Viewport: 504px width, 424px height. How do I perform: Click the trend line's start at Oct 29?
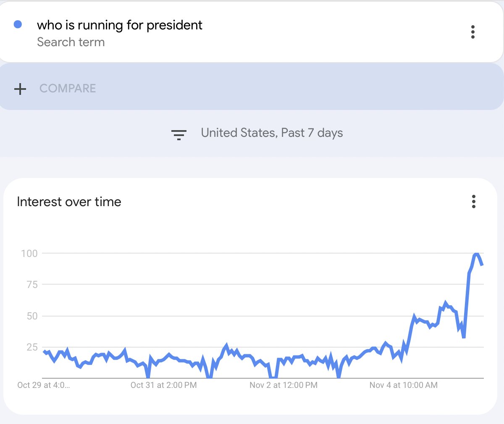(x=45, y=352)
